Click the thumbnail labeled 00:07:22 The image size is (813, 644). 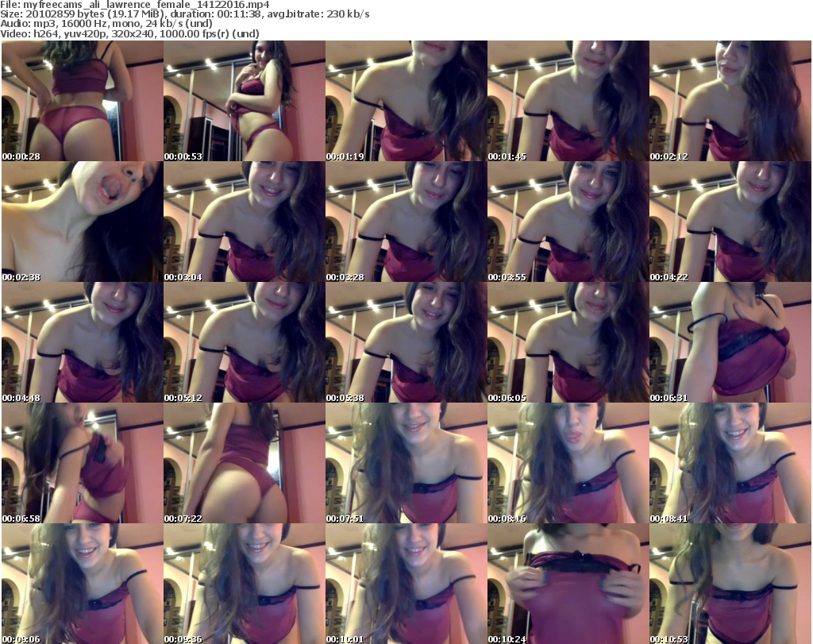245,463
